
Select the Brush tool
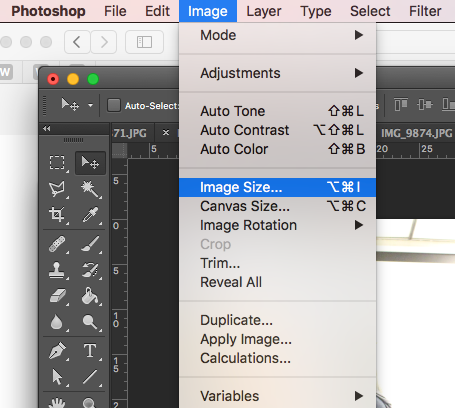click(x=90, y=244)
